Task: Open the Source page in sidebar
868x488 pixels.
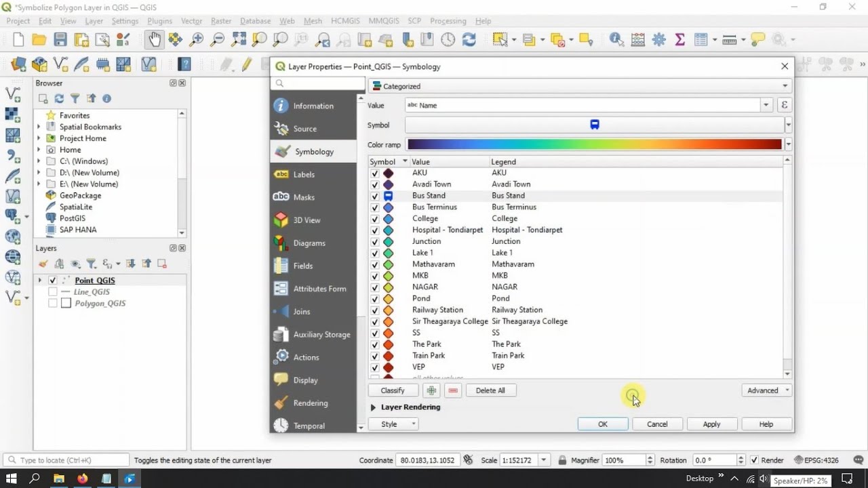Action: (x=313, y=129)
